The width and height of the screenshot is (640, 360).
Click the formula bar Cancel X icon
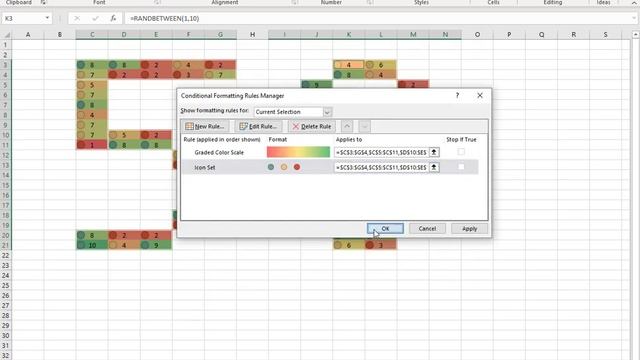[77, 18]
